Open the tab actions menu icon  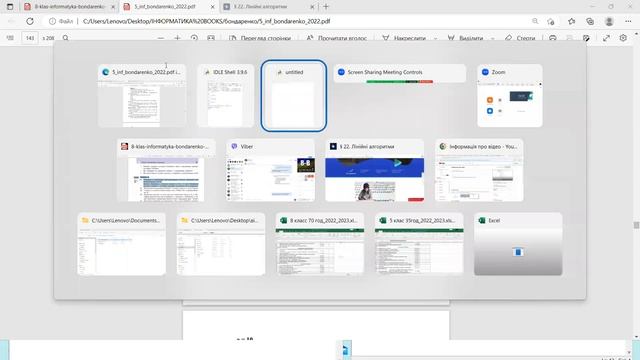pyautogui.click(x=10, y=7)
